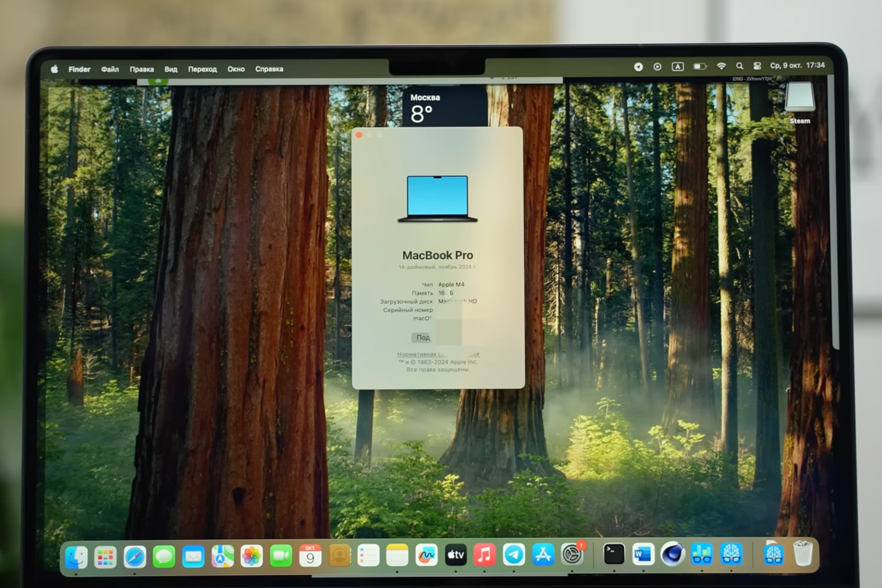Click the 14-дюймовый, ноябрь 2024 г. line
Image resolution: width=882 pixels, height=588 pixels.
coord(437,267)
